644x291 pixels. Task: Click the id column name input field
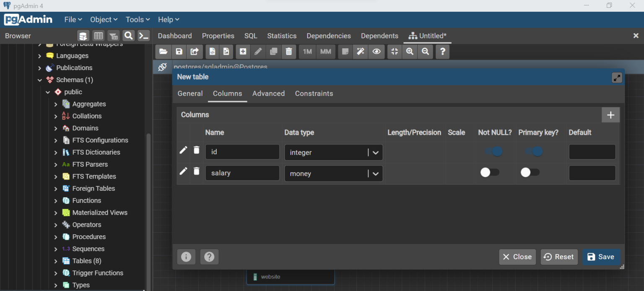click(242, 152)
